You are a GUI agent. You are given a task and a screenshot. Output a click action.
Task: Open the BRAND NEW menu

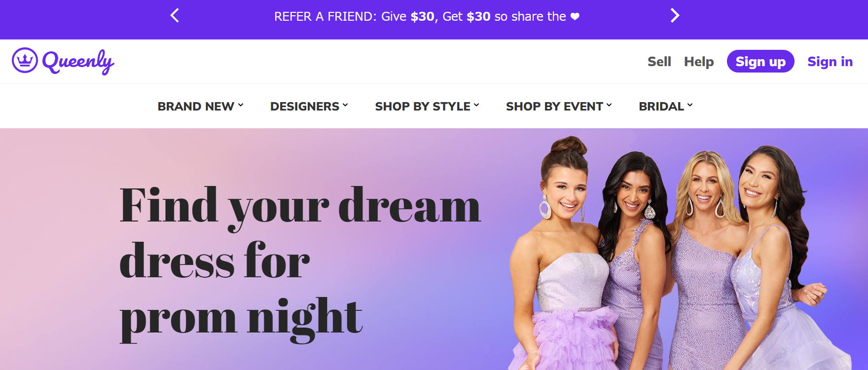(x=201, y=106)
